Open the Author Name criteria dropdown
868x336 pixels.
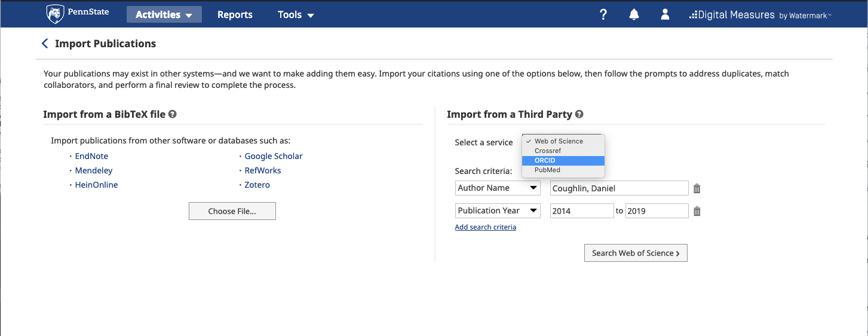tap(497, 188)
